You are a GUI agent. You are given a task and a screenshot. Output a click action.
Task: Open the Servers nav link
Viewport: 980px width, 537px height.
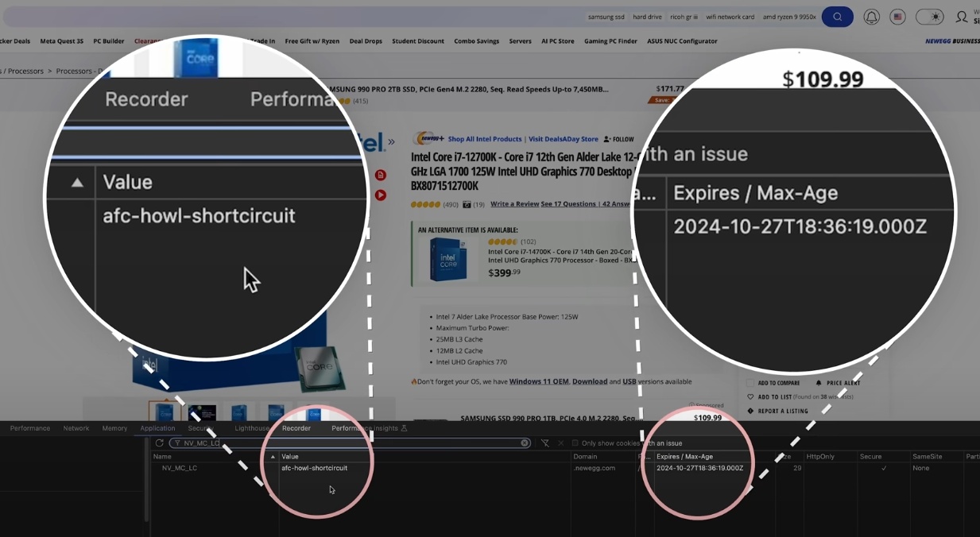pos(521,41)
